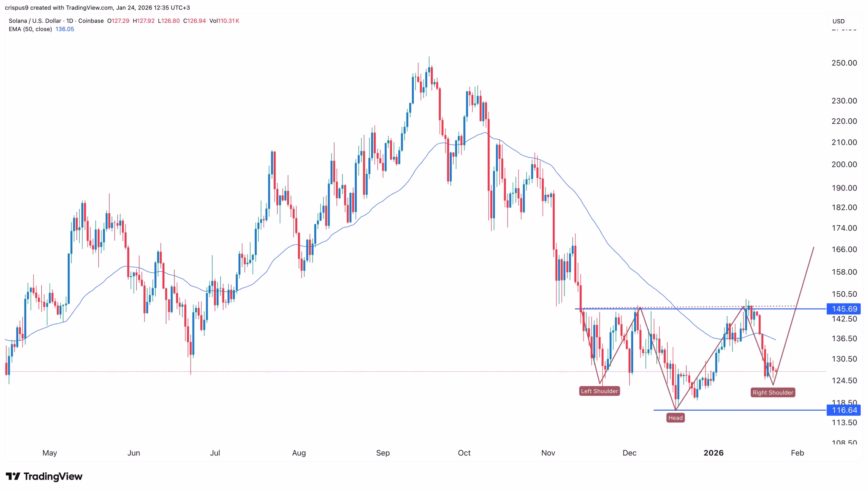This screenshot has width=868, height=491.
Task: Select the 145.69 neckline price tag
Action: [x=844, y=309]
